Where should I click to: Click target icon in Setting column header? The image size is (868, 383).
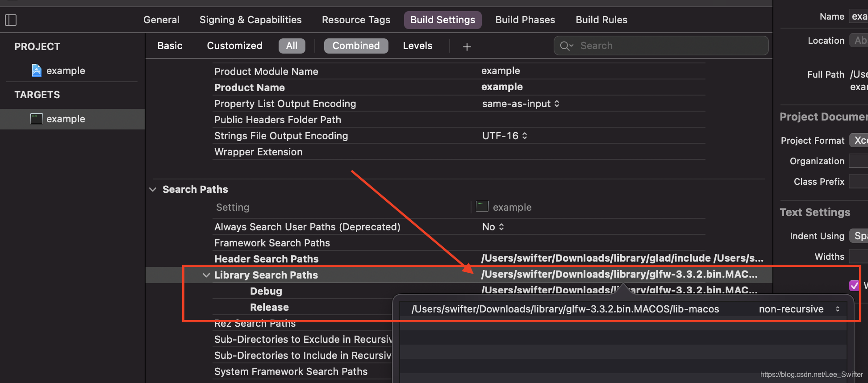(x=482, y=206)
